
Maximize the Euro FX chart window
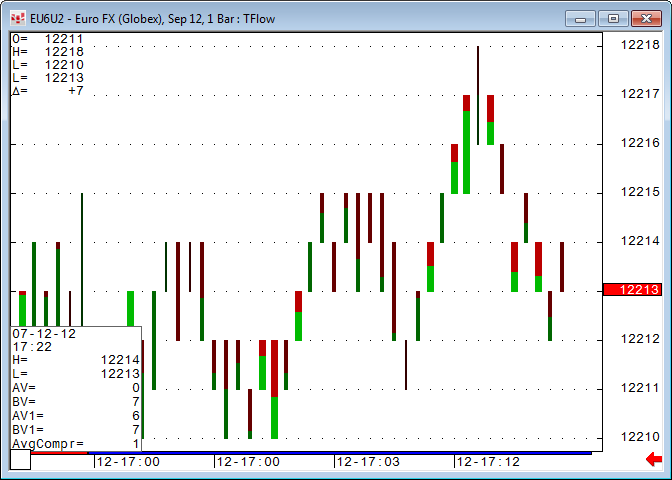click(x=613, y=18)
